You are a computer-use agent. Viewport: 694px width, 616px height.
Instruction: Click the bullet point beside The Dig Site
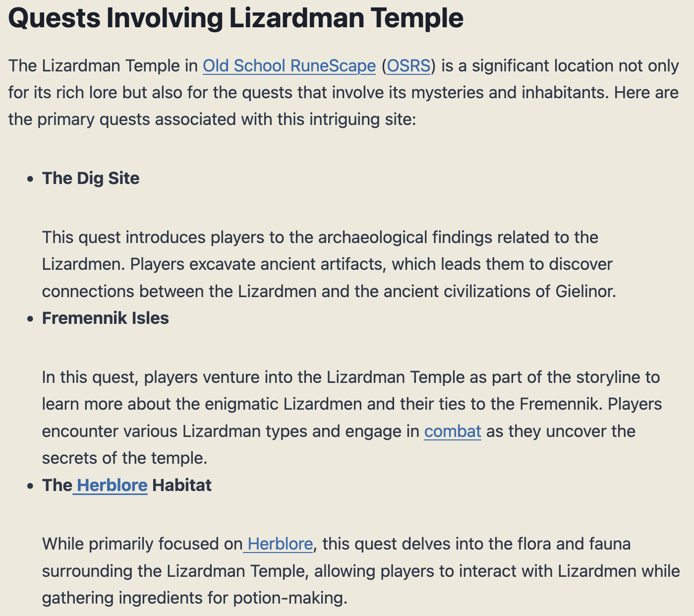[x=31, y=179]
